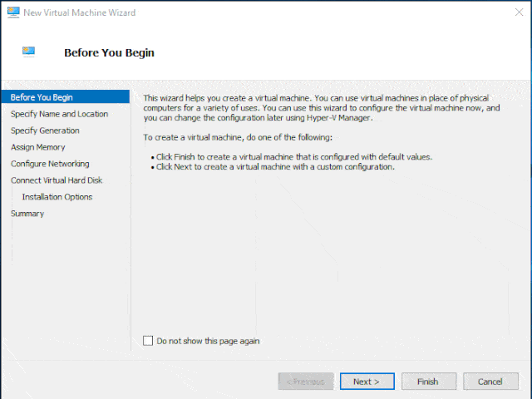Click the wizard icon in the title bar
The width and height of the screenshot is (532, 399).
pos(12,12)
